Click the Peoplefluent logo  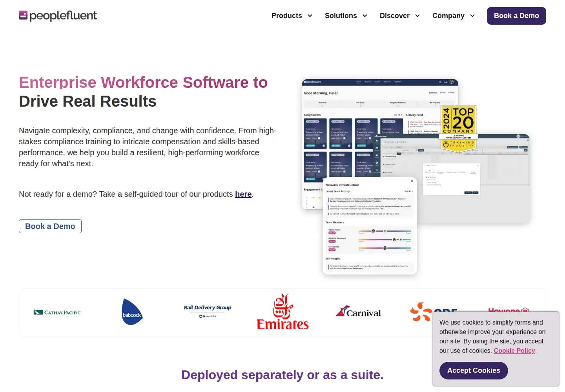tap(58, 16)
